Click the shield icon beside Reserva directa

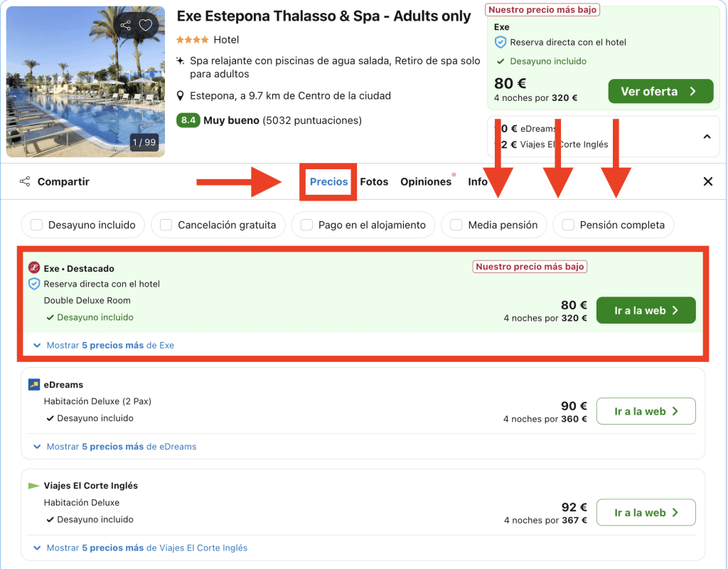tap(33, 284)
